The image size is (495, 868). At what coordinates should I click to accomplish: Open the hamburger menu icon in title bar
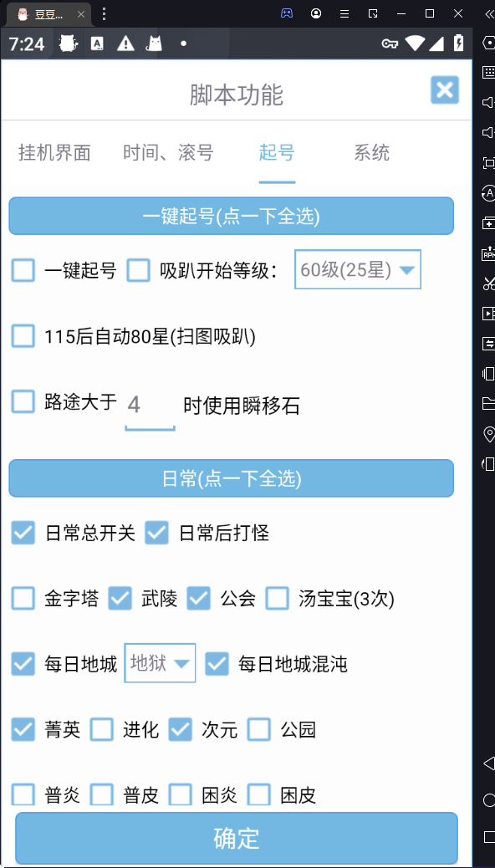point(344,14)
